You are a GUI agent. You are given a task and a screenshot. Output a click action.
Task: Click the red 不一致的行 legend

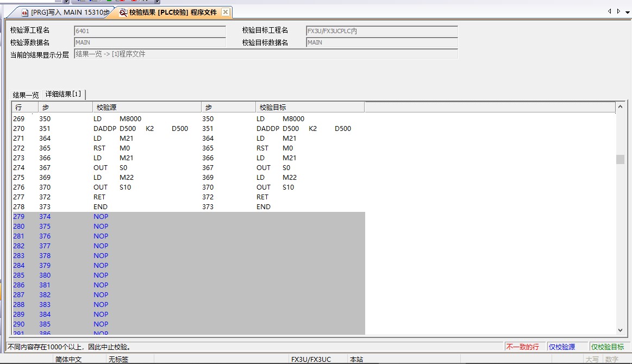[x=522, y=347]
